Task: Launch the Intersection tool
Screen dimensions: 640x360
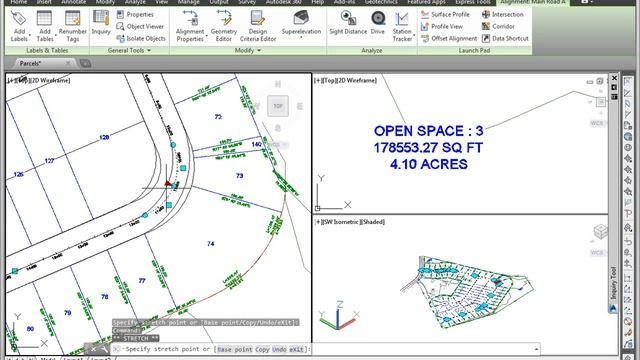Action: point(502,14)
